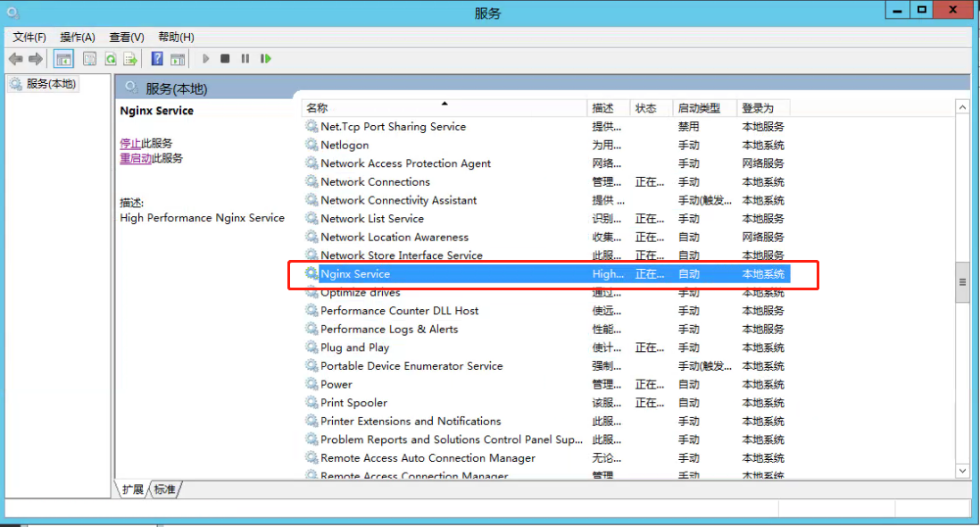Toggle Show/Hide Action Pane toolbar button
The width and height of the screenshot is (980, 527).
point(178,59)
